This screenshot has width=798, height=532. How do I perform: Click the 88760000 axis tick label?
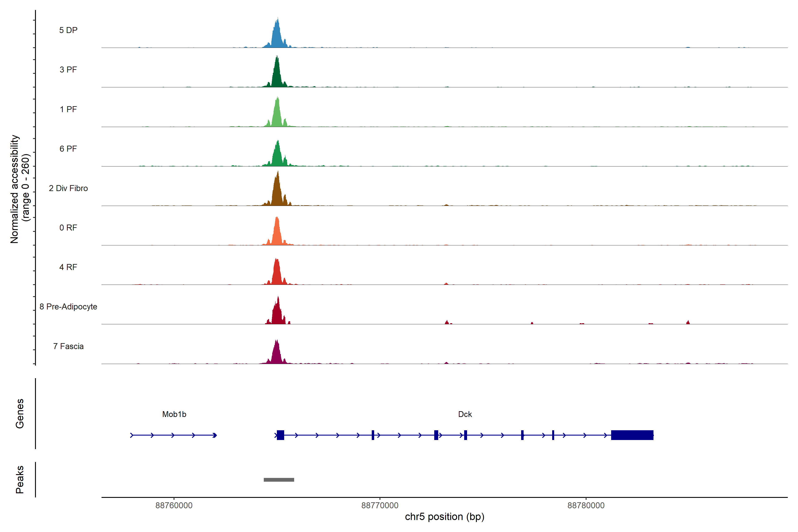[174, 506]
